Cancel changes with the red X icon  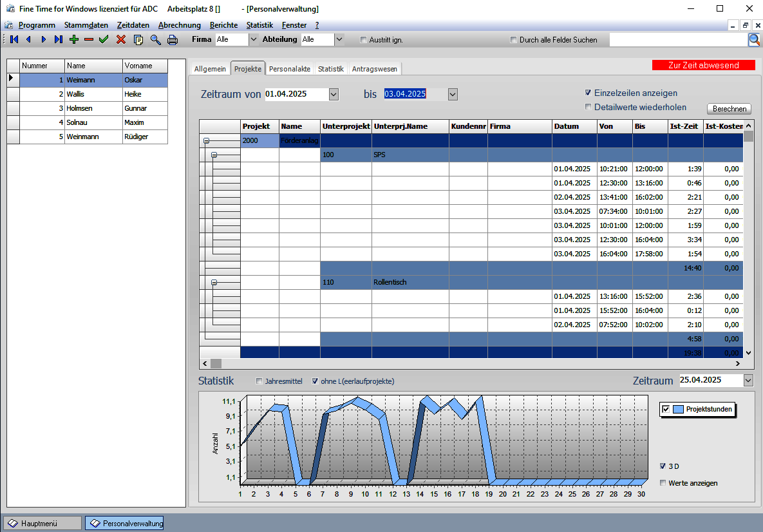pyautogui.click(x=121, y=39)
